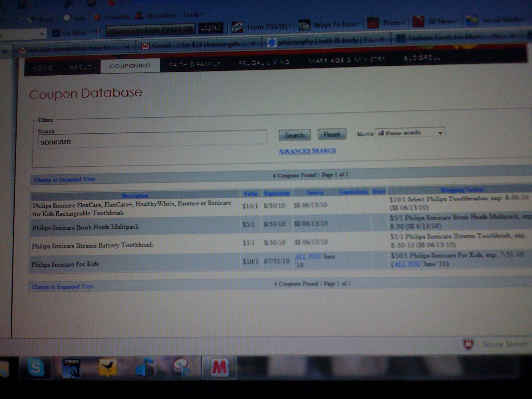The image size is (532, 399).
Task: Click the top Change to Expanded View link
Action: pos(65,180)
